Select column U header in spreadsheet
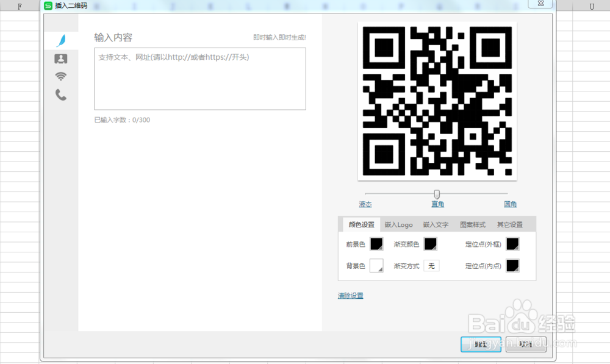The image size is (610, 364). [591, 6]
